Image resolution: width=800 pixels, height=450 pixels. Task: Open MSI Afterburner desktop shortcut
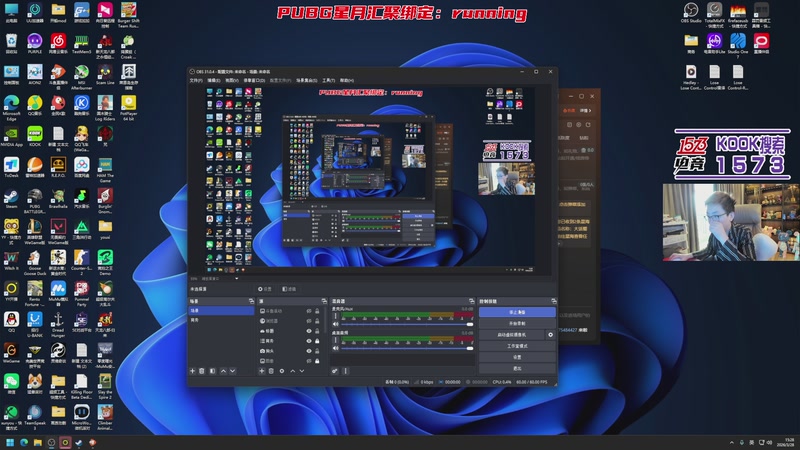point(82,77)
